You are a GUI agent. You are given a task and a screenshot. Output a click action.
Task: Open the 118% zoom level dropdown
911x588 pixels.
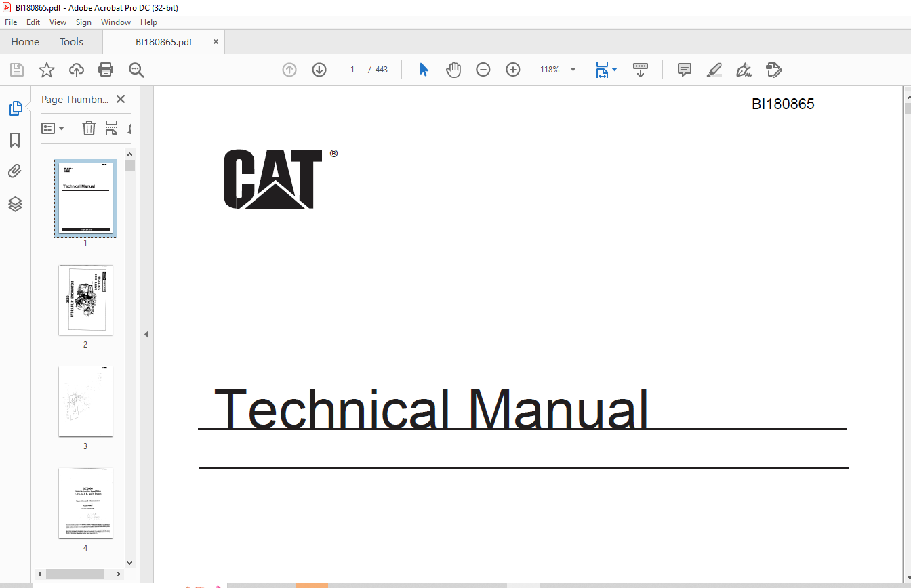(x=573, y=70)
